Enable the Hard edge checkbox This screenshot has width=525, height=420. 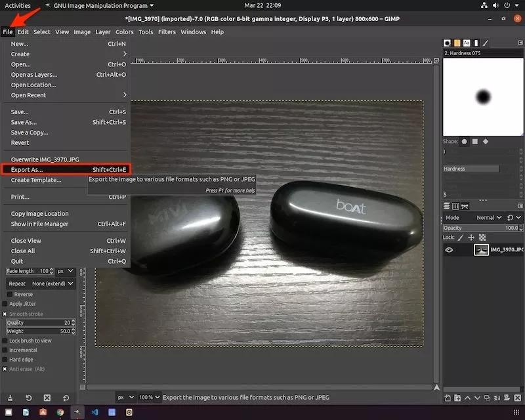5,360
